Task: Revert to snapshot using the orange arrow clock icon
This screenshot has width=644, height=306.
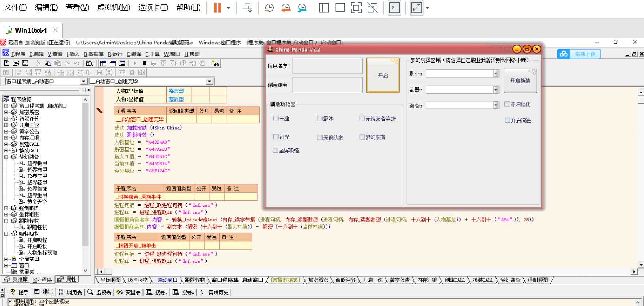Action: 286,7
